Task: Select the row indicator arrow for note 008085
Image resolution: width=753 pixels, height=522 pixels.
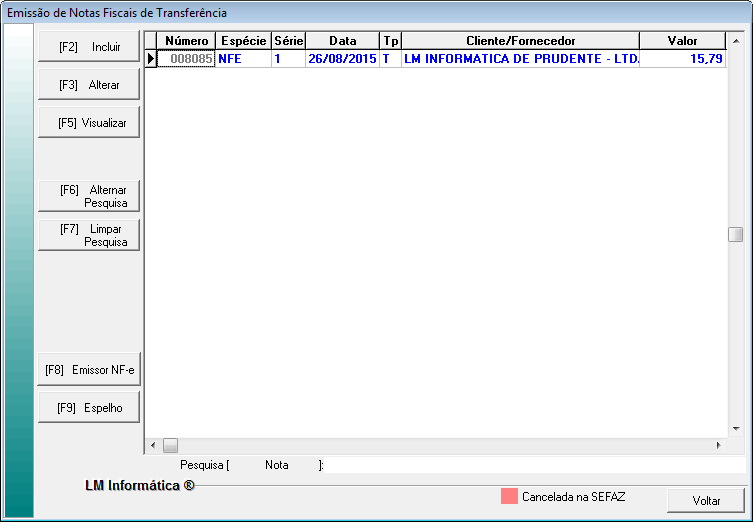Action: click(x=152, y=59)
